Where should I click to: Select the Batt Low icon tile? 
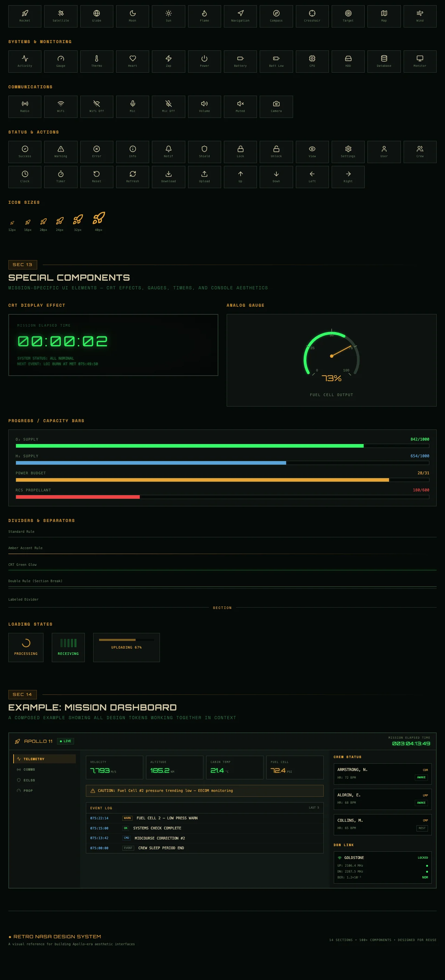click(276, 62)
